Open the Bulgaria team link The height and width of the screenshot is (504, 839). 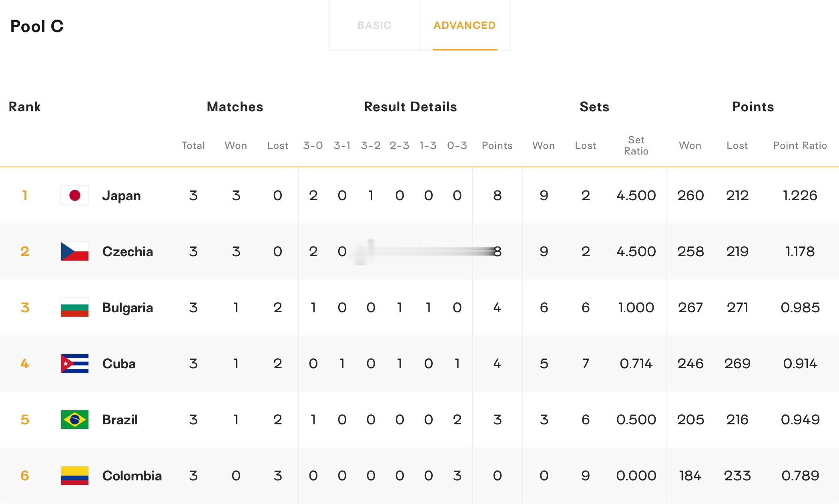(x=128, y=308)
